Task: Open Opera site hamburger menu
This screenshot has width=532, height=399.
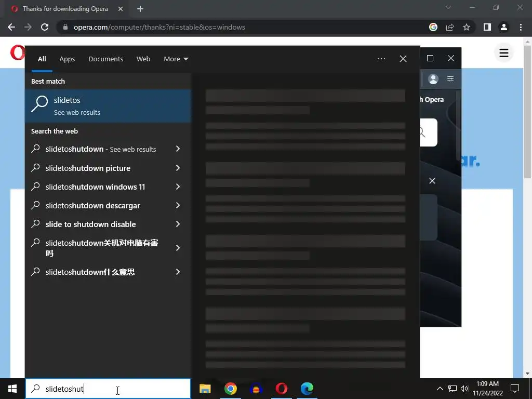Action: (504, 53)
